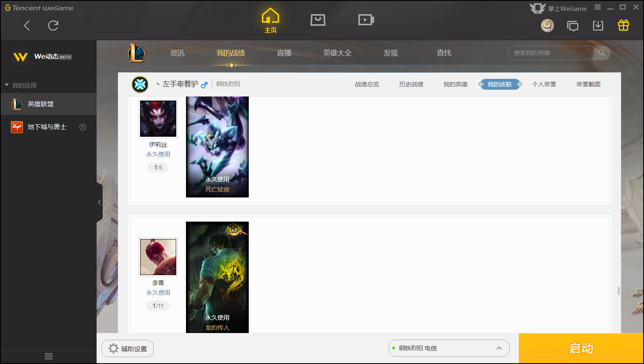This screenshot has height=364, width=644.
Task: Open 辅助设置 settings button
Action: tap(128, 349)
